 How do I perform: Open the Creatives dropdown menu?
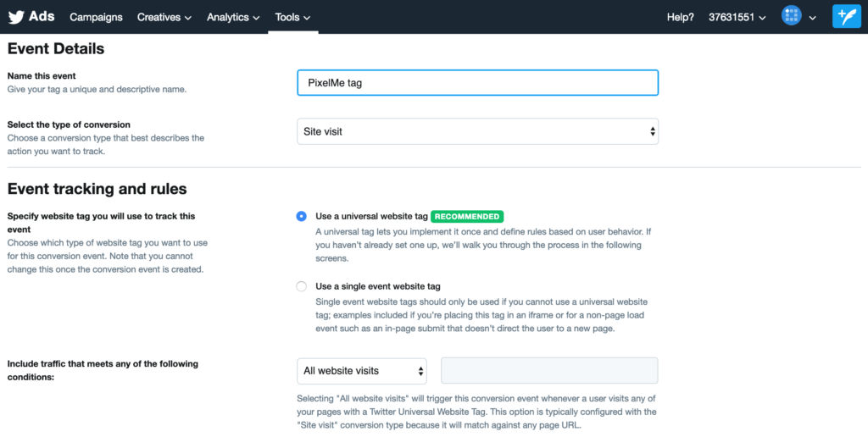164,17
